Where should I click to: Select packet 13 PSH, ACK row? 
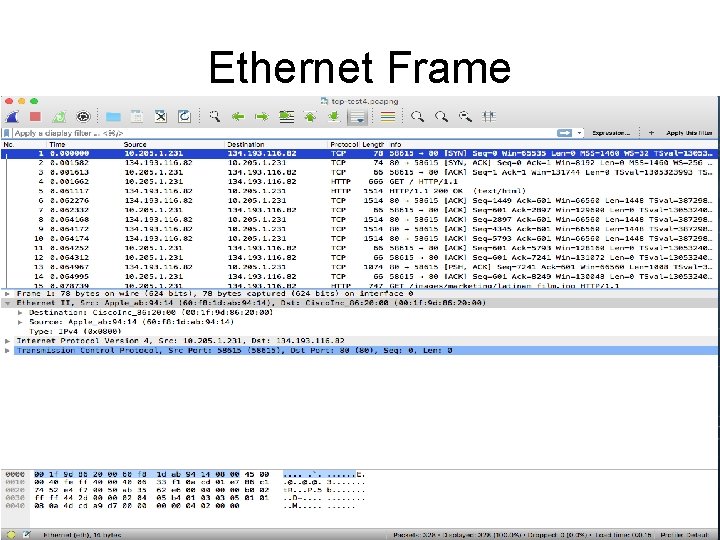coord(359,267)
